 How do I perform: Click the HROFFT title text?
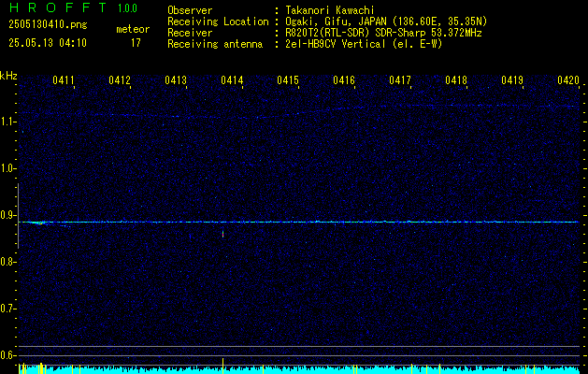58,7
